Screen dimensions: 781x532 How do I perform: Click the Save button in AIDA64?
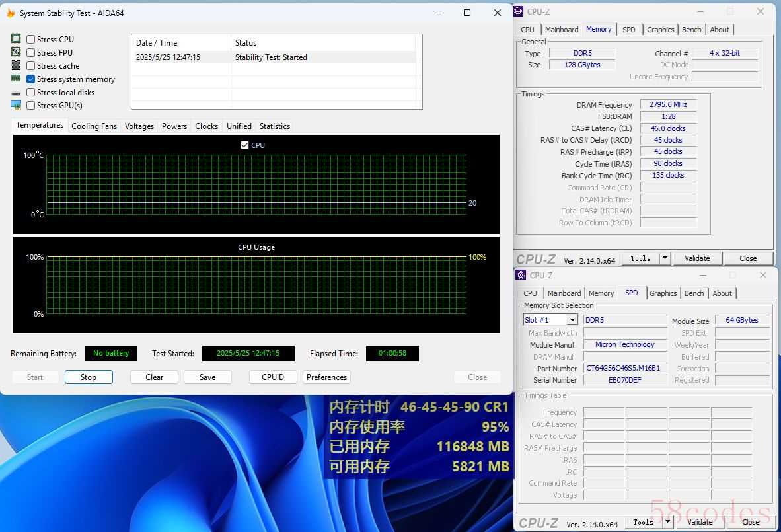point(207,377)
